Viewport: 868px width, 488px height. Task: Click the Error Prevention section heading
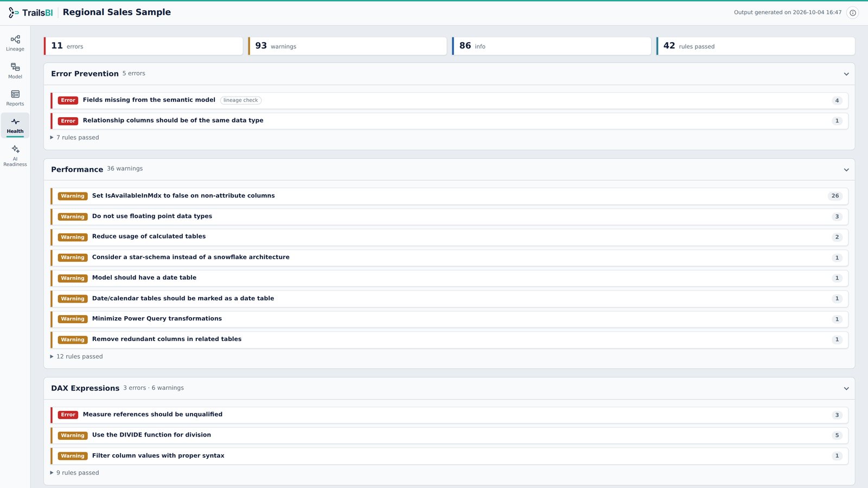point(85,74)
